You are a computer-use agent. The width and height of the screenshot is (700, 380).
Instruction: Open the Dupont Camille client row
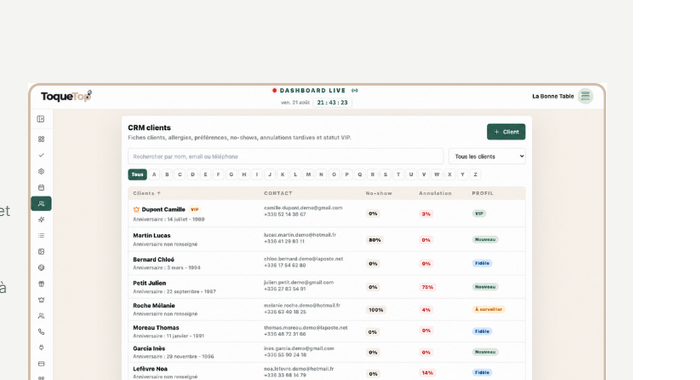[327, 213]
